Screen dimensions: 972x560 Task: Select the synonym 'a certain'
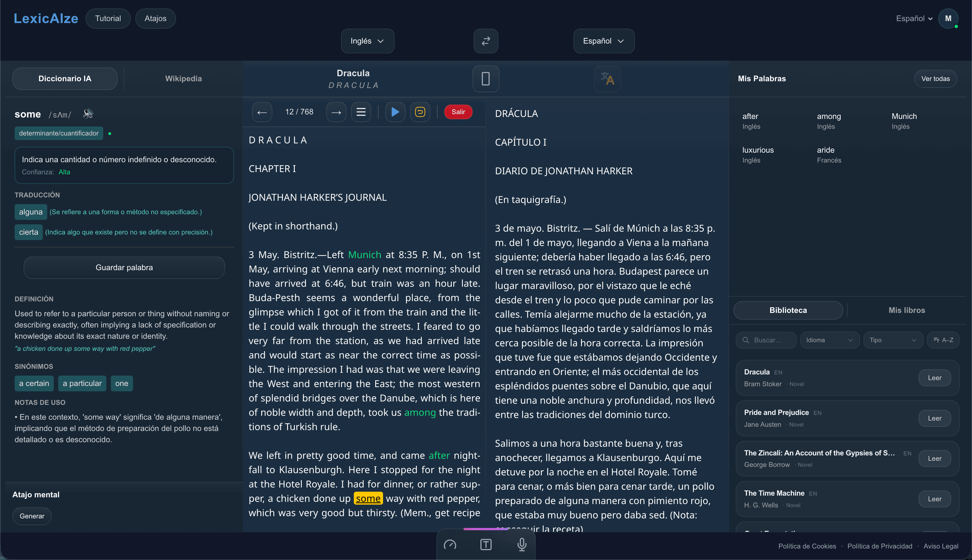pos(34,383)
